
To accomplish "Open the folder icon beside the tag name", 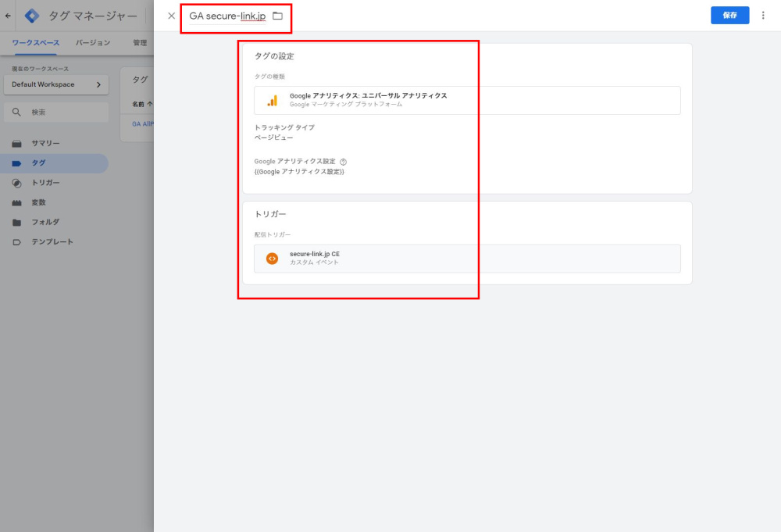I will click(x=277, y=16).
